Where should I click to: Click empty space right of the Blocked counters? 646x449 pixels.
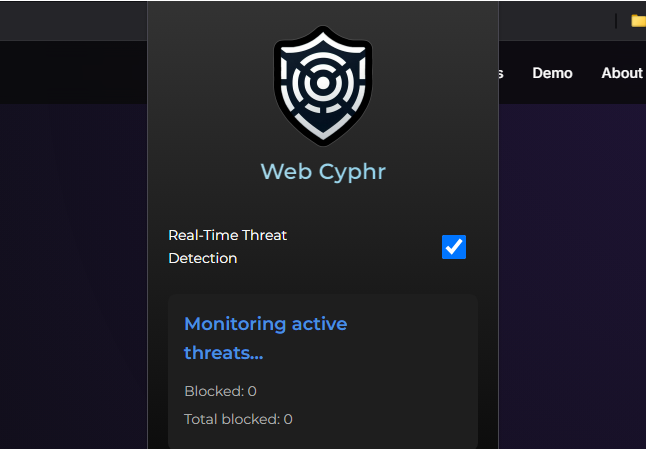pos(400,405)
